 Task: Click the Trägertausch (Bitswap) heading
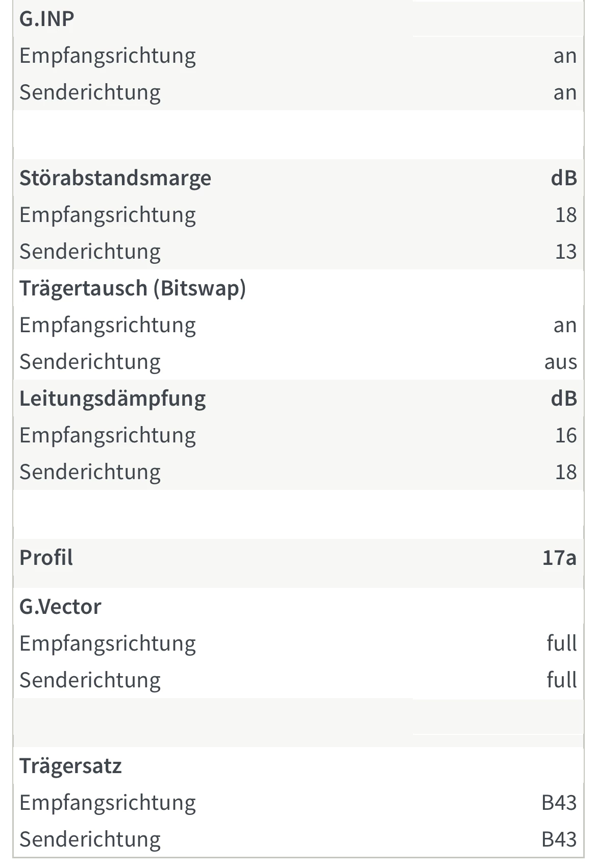click(x=133, y=288)
